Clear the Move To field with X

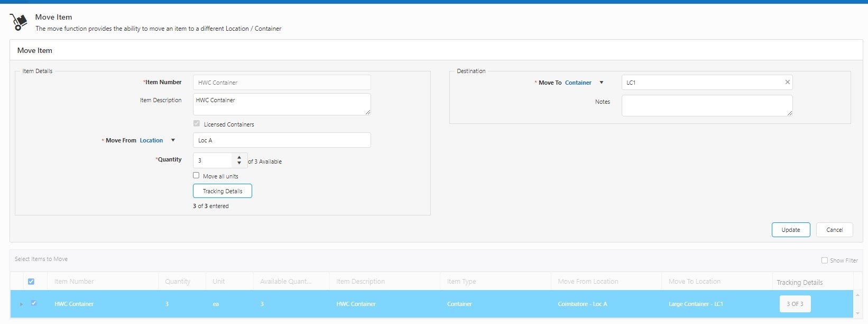(787, 82)
